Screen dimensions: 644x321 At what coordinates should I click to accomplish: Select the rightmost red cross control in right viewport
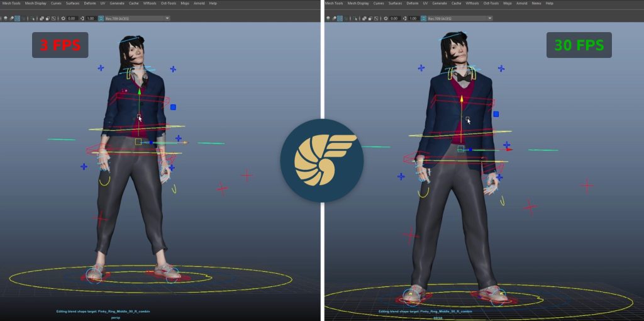(587, 186)
